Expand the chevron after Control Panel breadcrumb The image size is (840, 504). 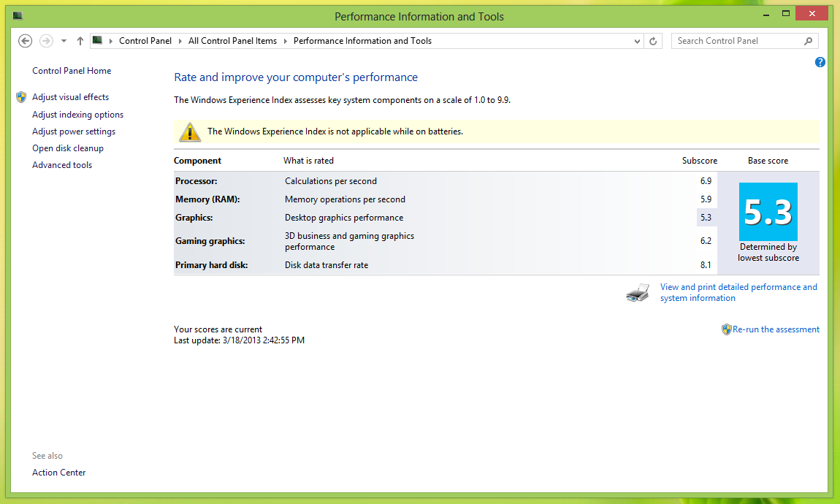pos(180,41)
